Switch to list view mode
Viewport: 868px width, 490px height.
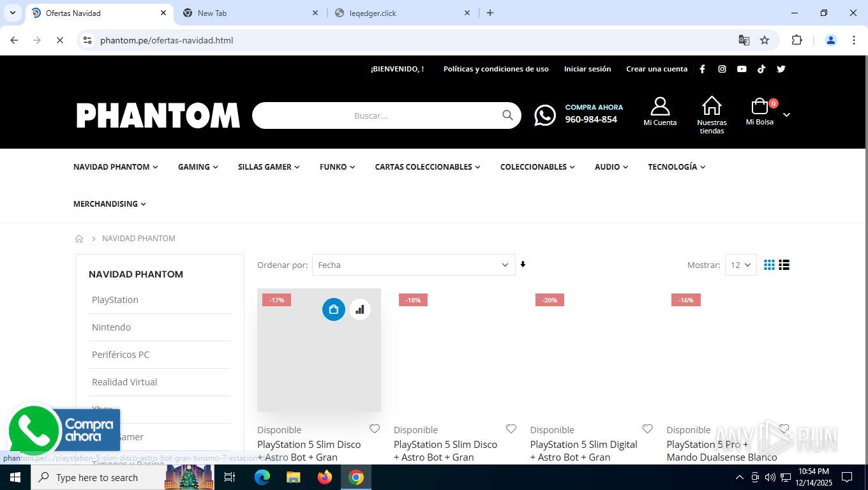point(784,265)
